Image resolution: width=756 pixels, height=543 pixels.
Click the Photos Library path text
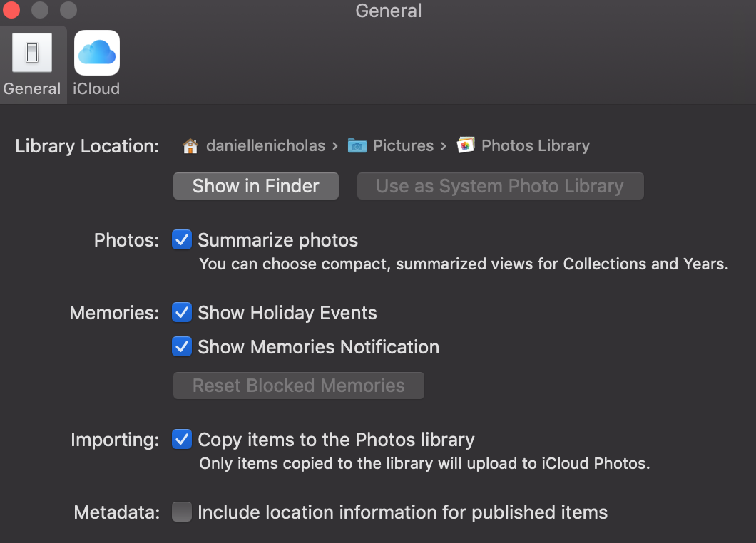click(535, 146)
